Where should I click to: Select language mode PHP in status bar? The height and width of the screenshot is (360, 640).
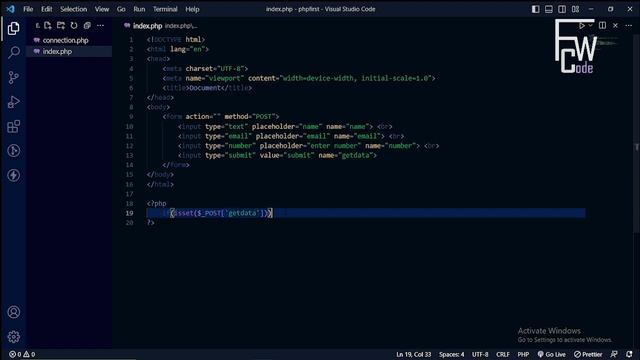point(523,354)
